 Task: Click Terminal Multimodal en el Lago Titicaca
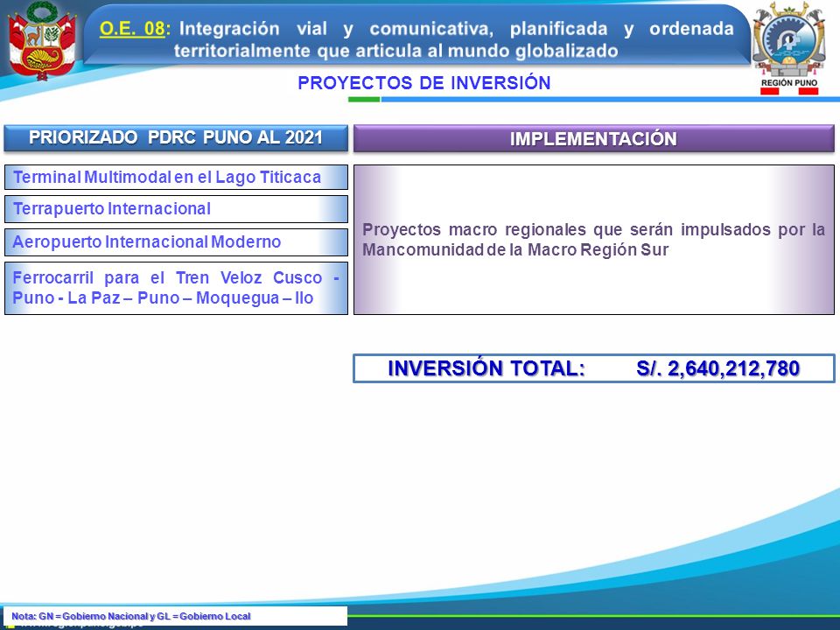coord(176,178)
